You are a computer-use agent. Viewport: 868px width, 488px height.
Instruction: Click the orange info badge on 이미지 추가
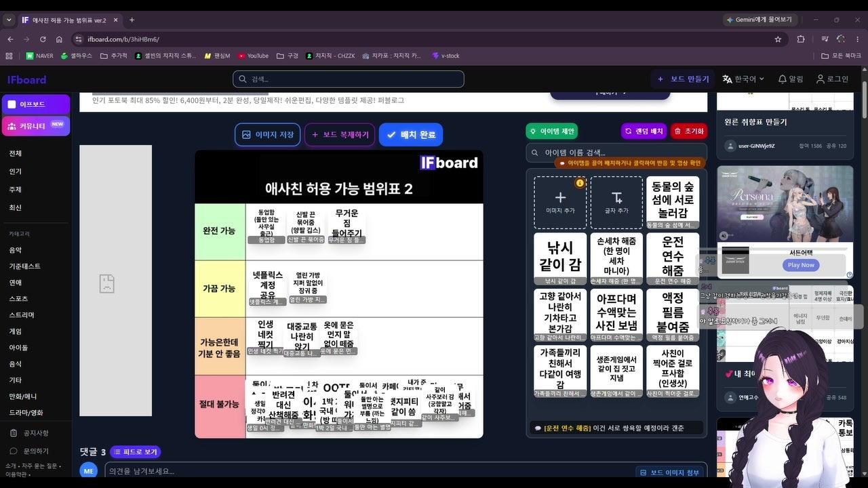(x=580, y=183)
